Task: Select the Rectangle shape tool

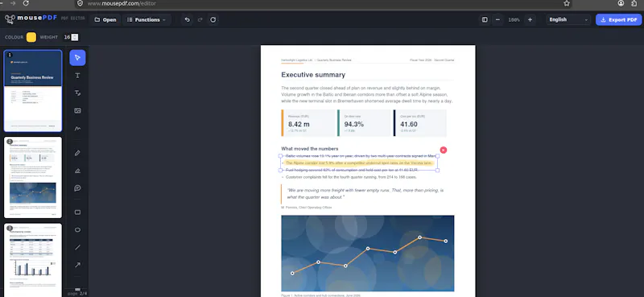Action: point(77,212)
